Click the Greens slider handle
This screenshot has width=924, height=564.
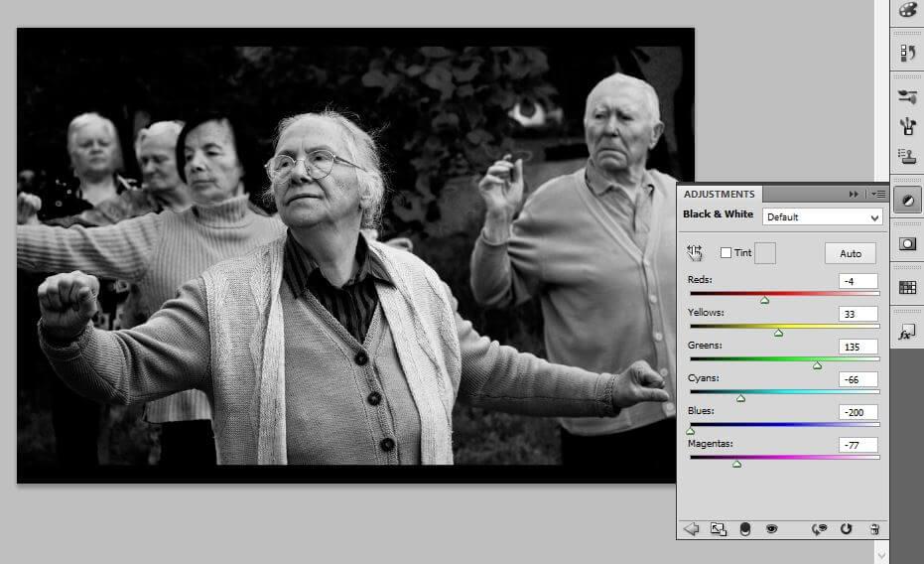818,365
